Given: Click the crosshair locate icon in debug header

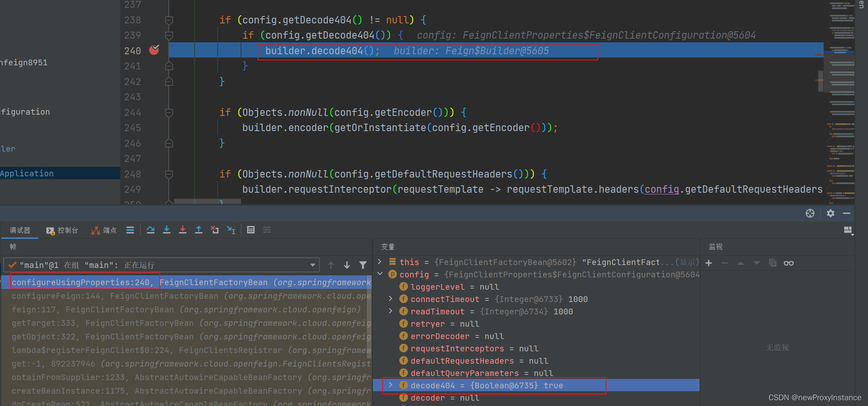Looking at the screenshot, I should click(x=810, y=213).
